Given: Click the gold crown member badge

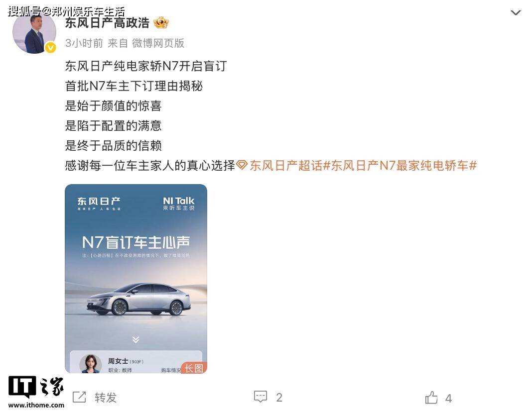Looking at the screenshot, I should 161,23.
